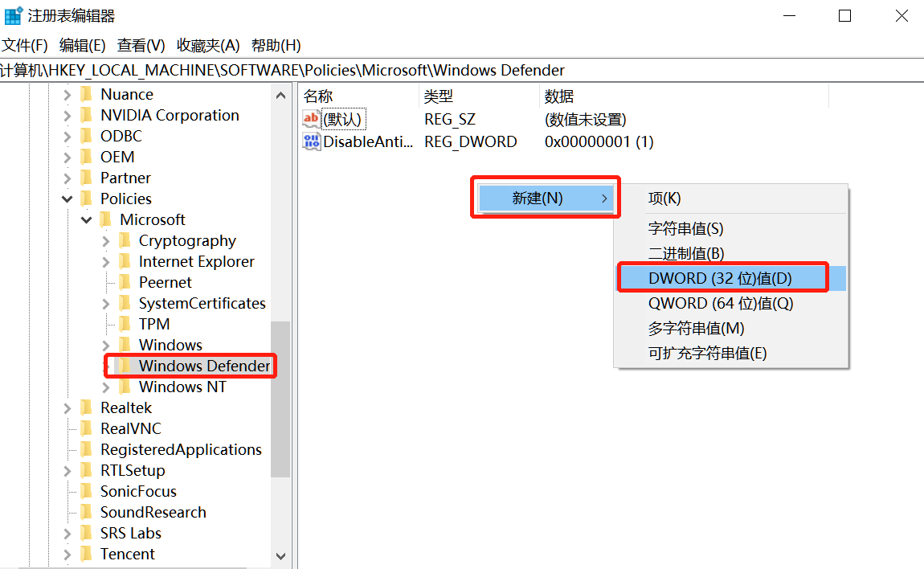Expand the Tencent registry key
This screenshot has height=569, width=924.
tap(66, 554)
